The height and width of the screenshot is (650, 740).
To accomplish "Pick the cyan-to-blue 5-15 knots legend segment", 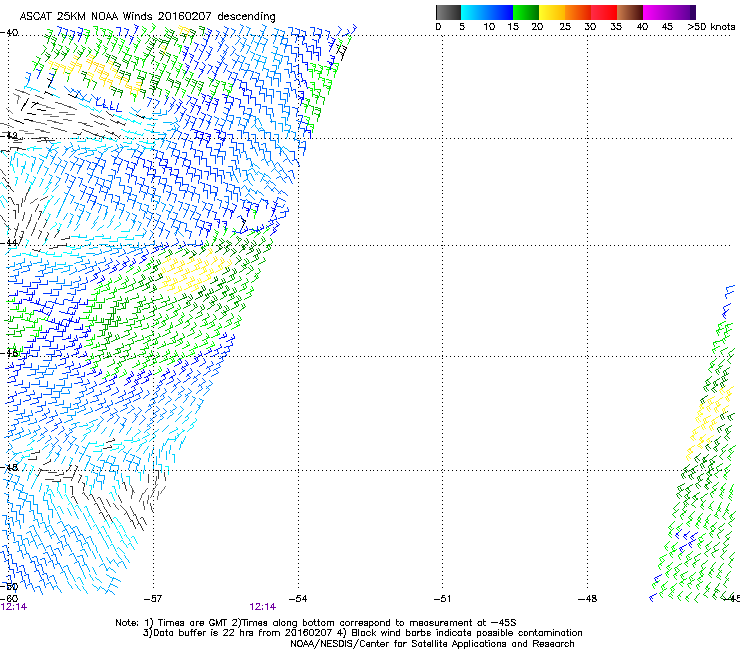I will (x=487, y=12).
